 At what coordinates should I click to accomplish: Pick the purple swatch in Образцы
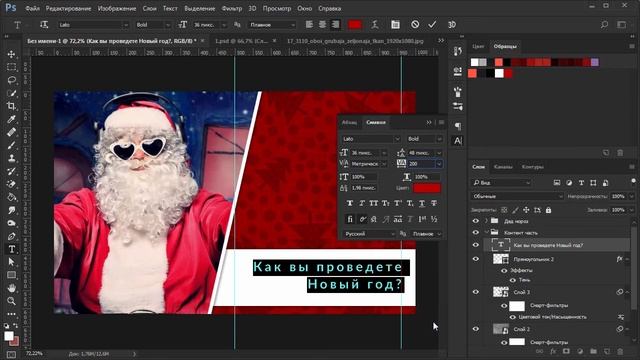tap(595, 62)
